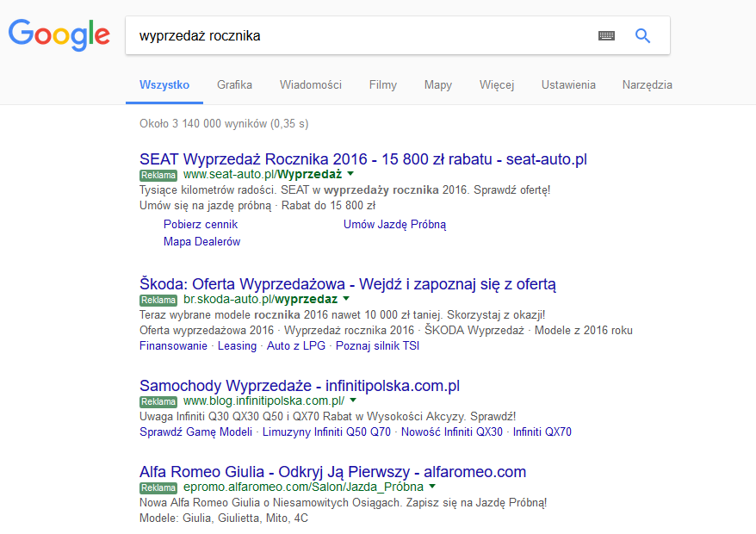756x534 pixels.
Task: Open the Finansowanie link under Škoda
Action: pyautogui.click(x=173, y=346)
